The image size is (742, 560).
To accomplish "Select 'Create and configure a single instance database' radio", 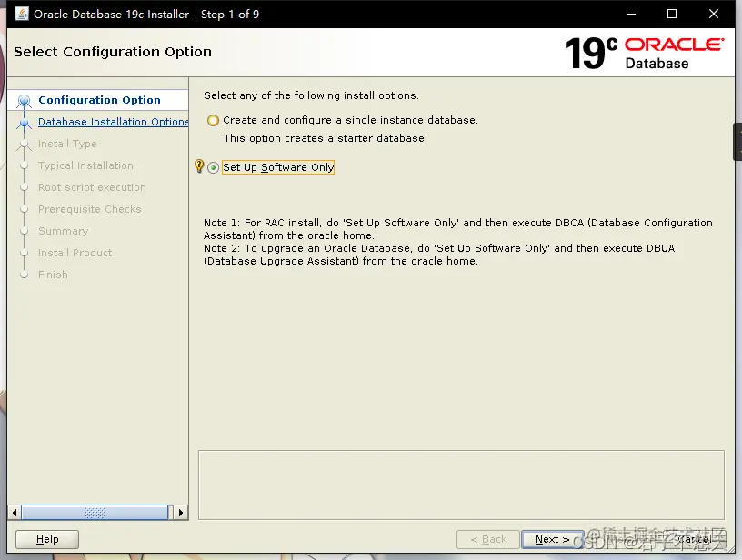I will pos(214,120).
